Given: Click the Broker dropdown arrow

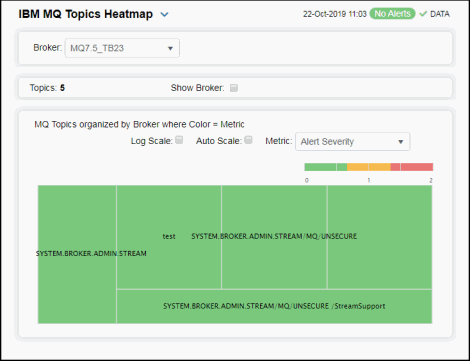Looking at the screenshot, I should [x=170, y=48].
